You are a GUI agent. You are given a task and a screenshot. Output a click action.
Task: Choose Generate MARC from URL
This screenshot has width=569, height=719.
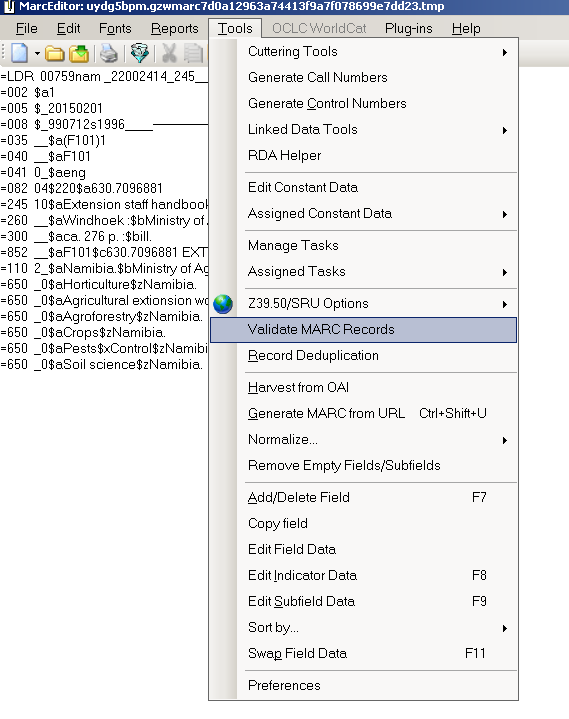(x=363, y=414)
